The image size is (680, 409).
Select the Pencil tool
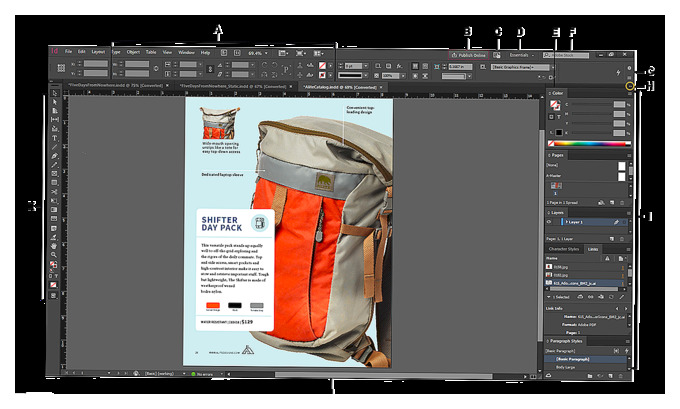click(55, 165)
